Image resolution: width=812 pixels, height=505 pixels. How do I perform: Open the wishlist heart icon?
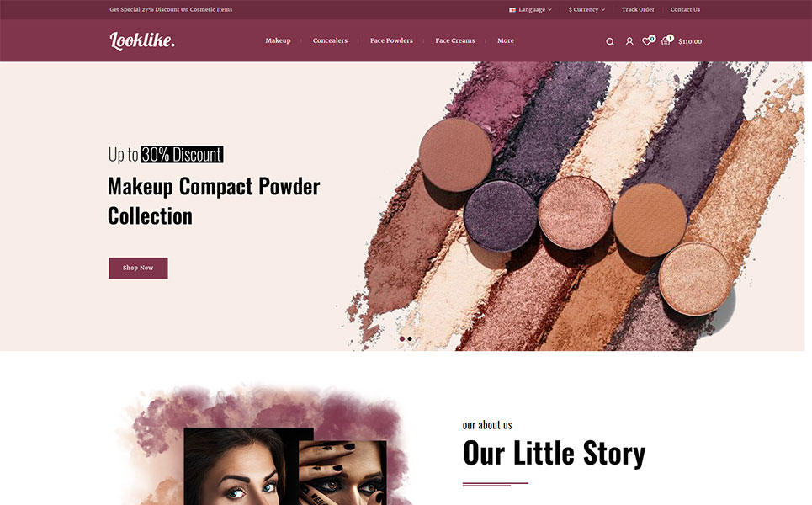[x=646, y=41]
